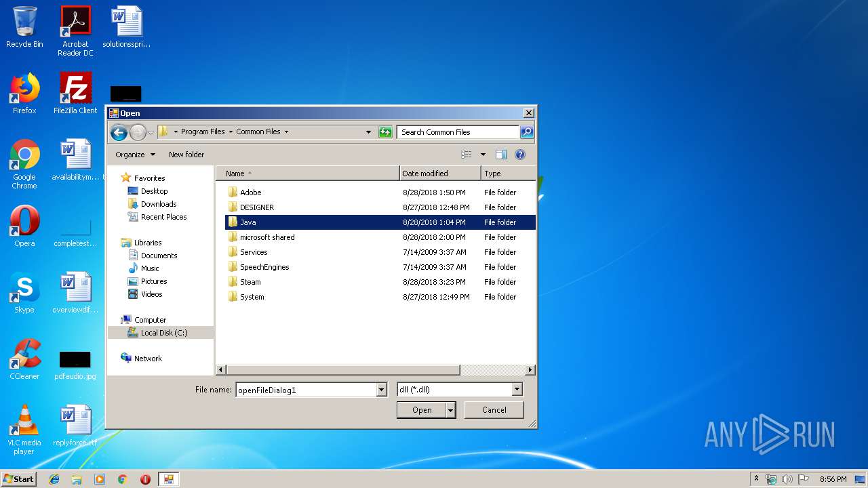Open the Recycle Bin desktop icon
The image size is (868, 488).
[x=24, y=27]
